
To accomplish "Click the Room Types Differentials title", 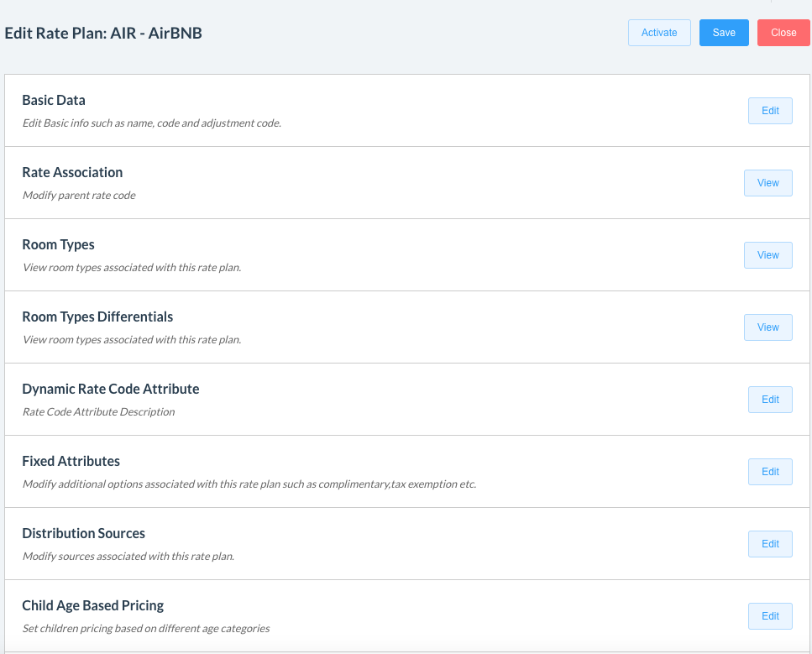I will tap(97, 317).
